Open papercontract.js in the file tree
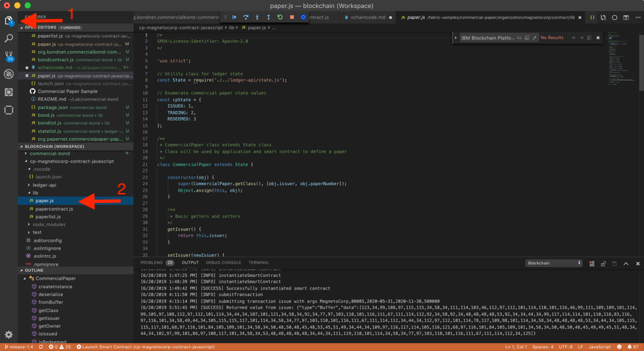This screenshot has width=644, height=351. [54, 209]
